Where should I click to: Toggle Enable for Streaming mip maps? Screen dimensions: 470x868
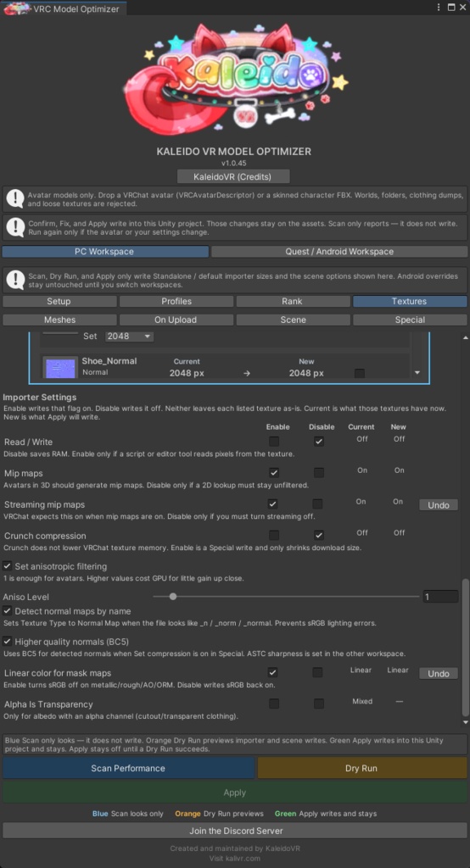point(272,504)
